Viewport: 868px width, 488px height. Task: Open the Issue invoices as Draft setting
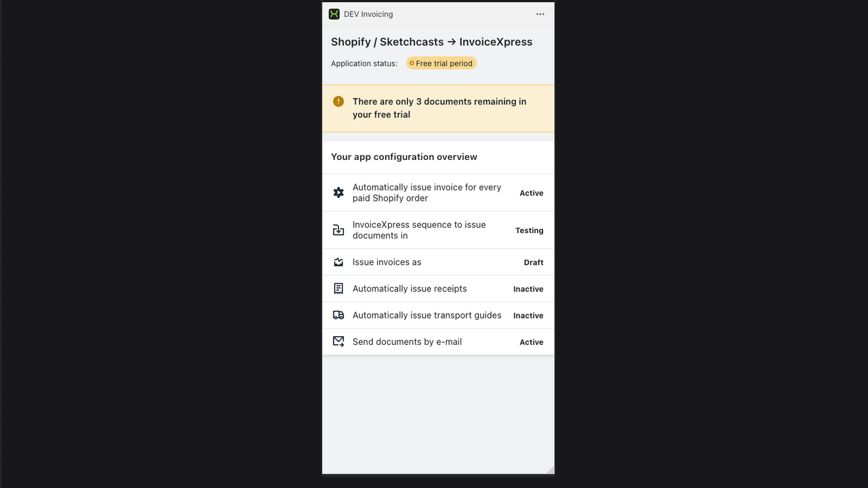(x=437, y=262)
